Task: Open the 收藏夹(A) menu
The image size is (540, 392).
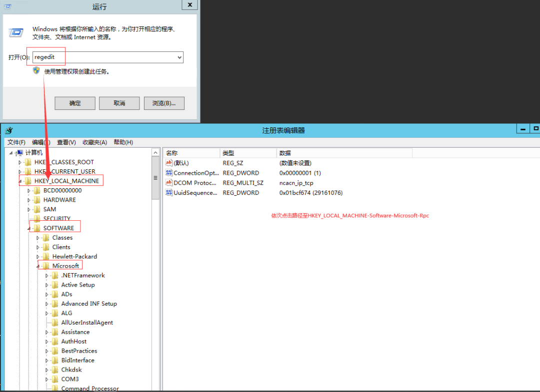Action: pos(94,142)
